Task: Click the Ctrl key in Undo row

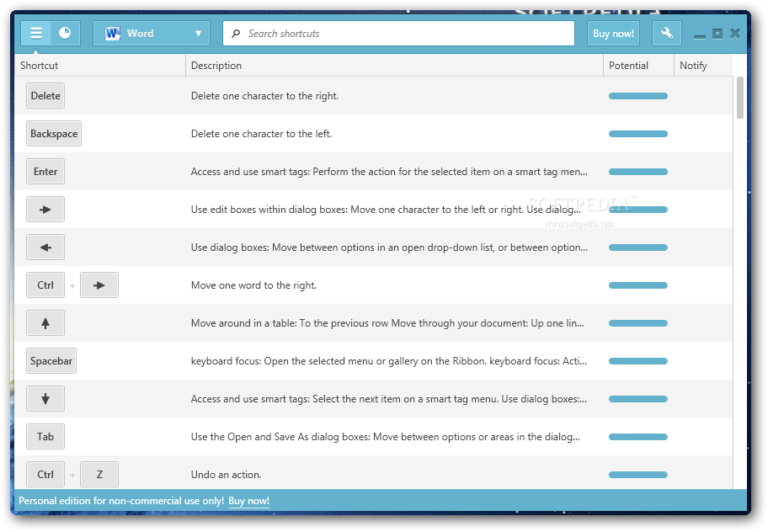Action: coord(45,475)
